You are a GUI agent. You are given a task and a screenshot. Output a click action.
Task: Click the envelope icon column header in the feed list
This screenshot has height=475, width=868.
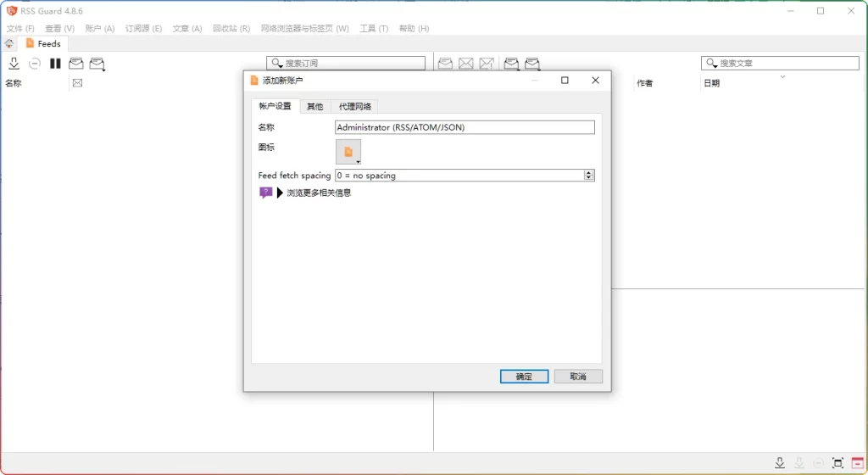click(77, 83)
